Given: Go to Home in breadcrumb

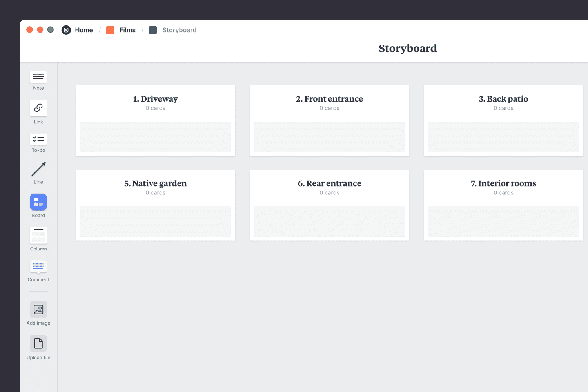Looking at the screenshot, I should coord(84,30).
